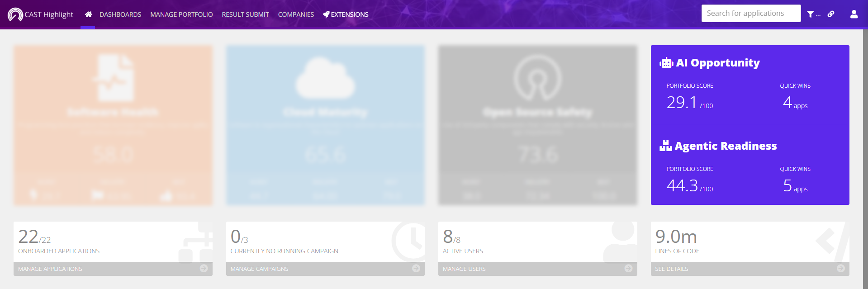This screenshot has width=868, height=289.
Task: Click arrow icon beside MANAGE CAMPAIGNS
Action: point(416,269)
